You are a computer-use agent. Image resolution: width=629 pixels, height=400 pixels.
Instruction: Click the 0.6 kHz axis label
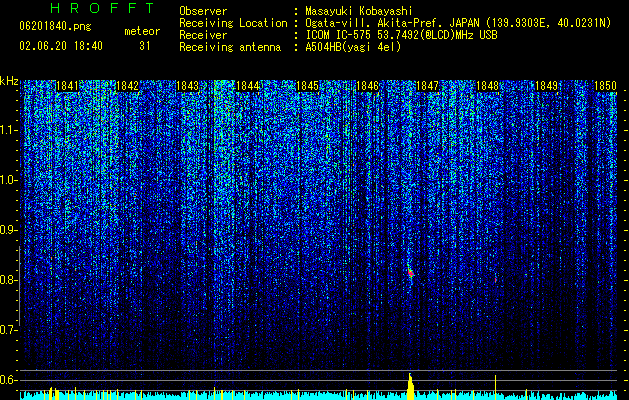[x=8, y=380]
